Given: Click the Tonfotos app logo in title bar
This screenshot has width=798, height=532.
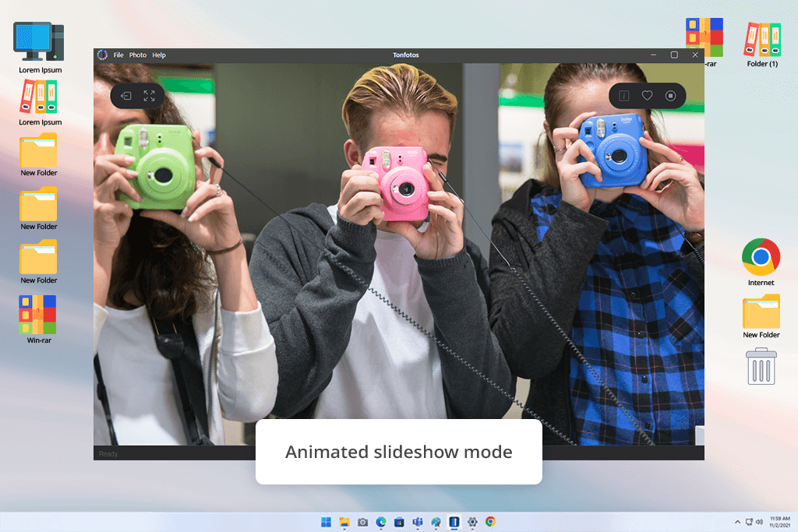Looking at the screenshot, I should [x=102, y=55].
